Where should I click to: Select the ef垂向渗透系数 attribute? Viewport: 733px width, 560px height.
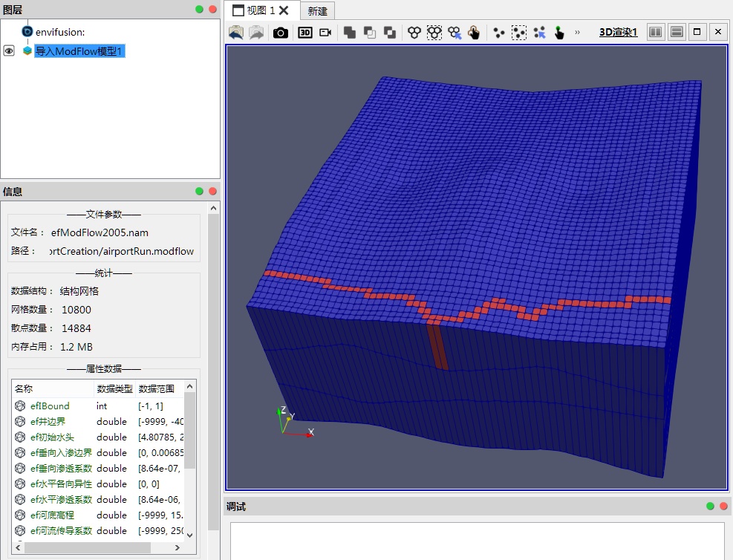click(x=61, y=469)
